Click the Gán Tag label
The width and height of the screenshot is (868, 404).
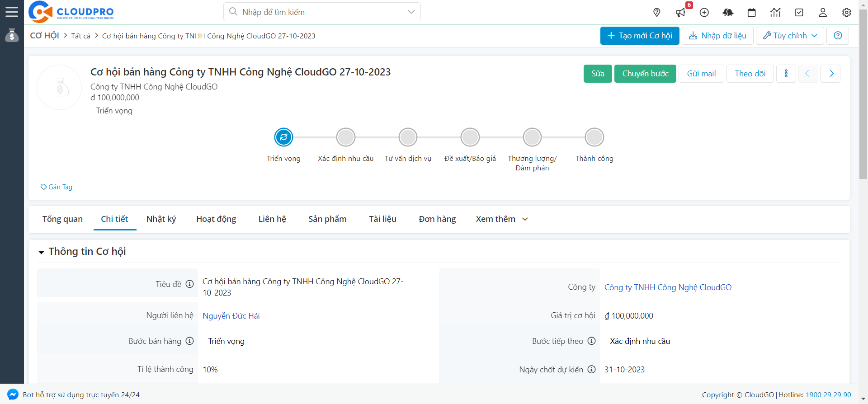(x=57, y=187)
